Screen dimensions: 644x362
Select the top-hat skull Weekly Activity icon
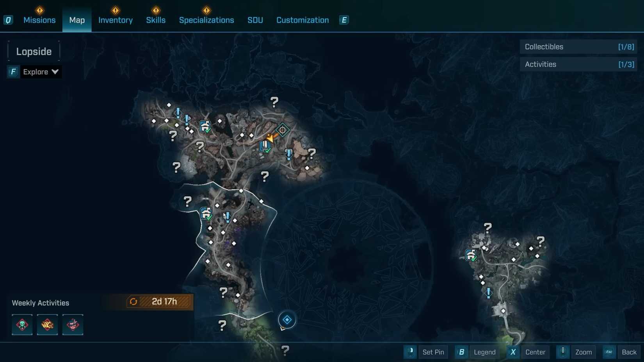[x=73, y=325]
